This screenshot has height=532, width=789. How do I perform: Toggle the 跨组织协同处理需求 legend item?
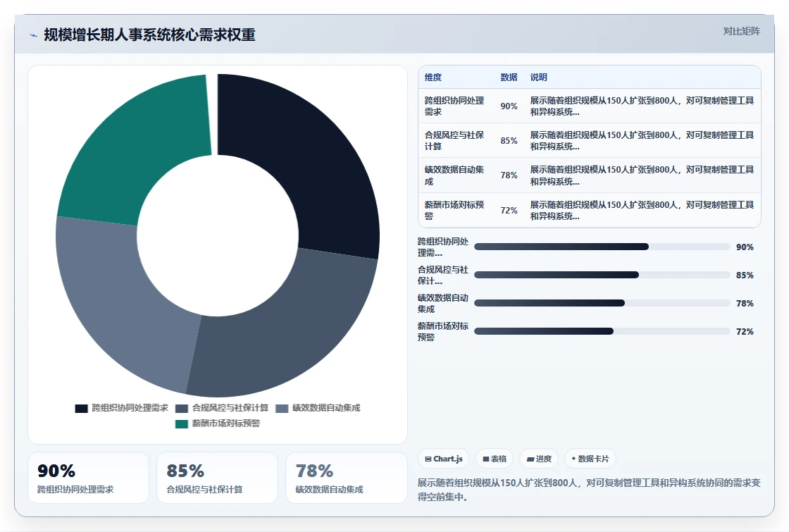pyautogui.click(x=122, y=408)
